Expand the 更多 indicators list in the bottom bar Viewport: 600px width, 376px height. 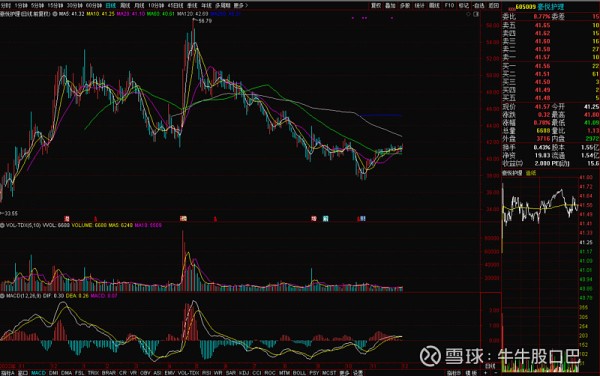344,373
